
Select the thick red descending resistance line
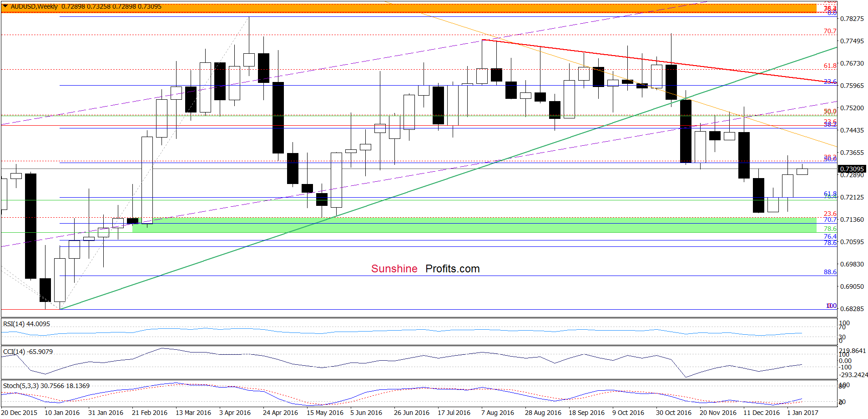(660, 61)
